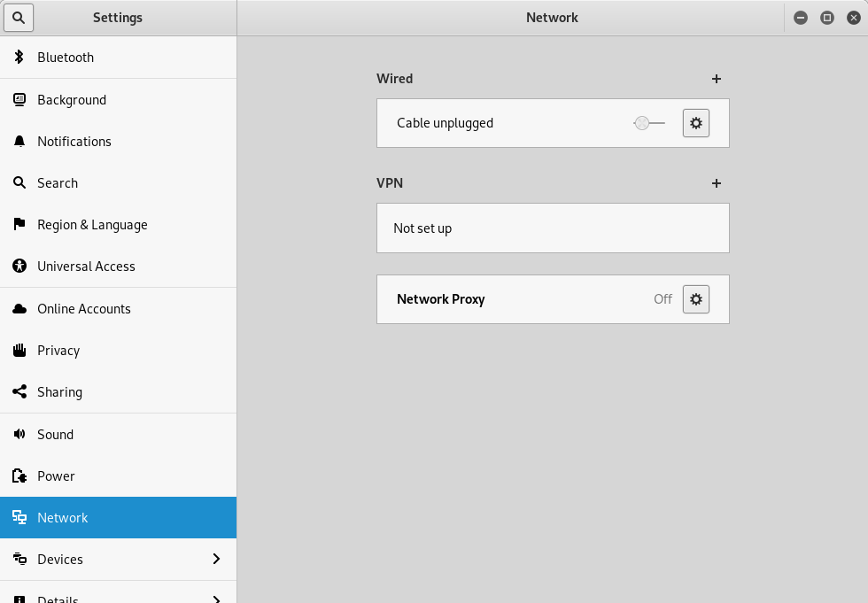Add a new VPN connection
This screenshot has height=603, width=868.
pos(717,183)
